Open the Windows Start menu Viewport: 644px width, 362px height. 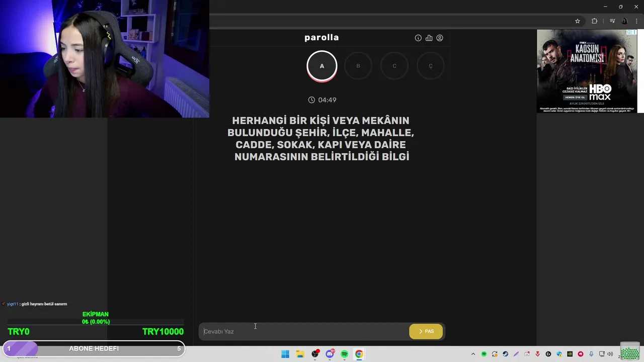[x=285, y=354]
